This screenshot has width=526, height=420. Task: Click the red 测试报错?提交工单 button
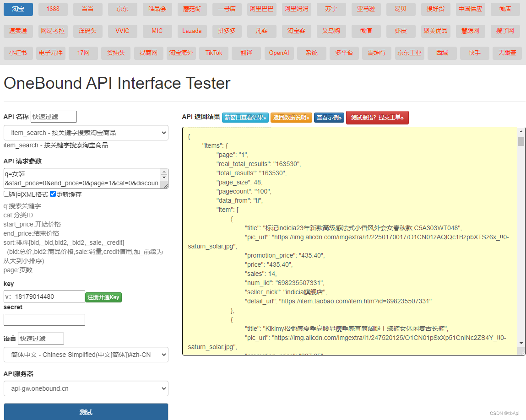(377, 118)
